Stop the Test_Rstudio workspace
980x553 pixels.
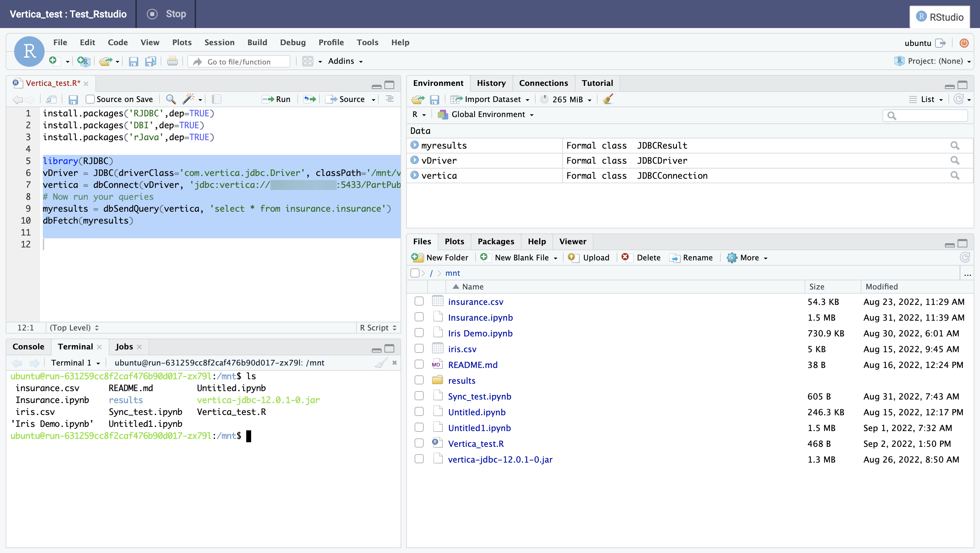(x=167, y=14)
